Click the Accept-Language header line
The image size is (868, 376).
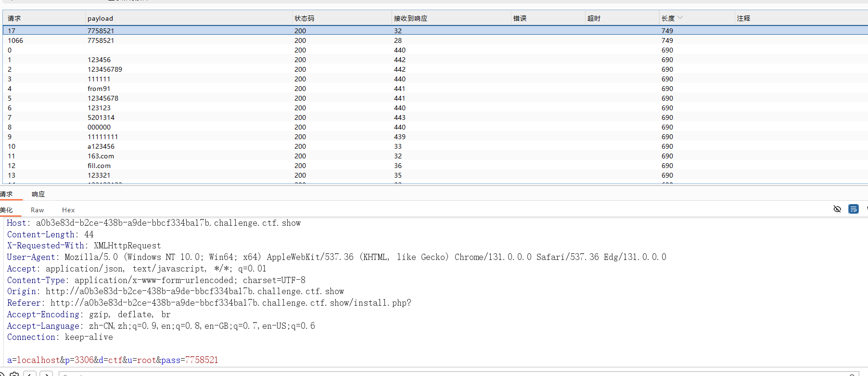point(161,326)
